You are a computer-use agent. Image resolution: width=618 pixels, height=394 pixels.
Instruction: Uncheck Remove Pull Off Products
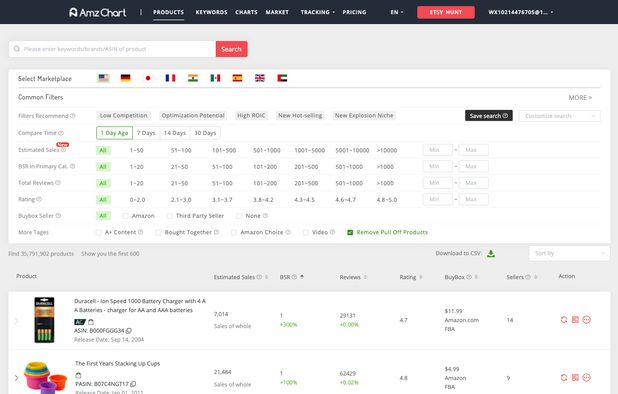pos(350,232)
